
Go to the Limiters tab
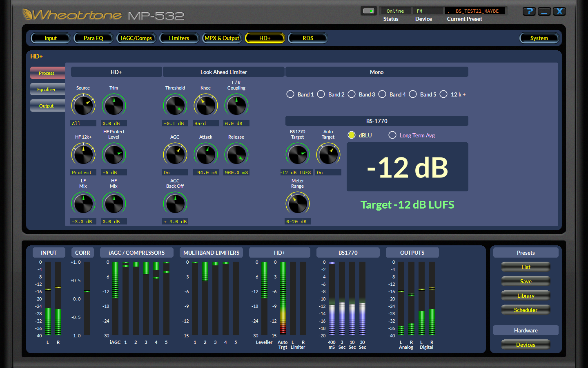(x=179, y=38)
